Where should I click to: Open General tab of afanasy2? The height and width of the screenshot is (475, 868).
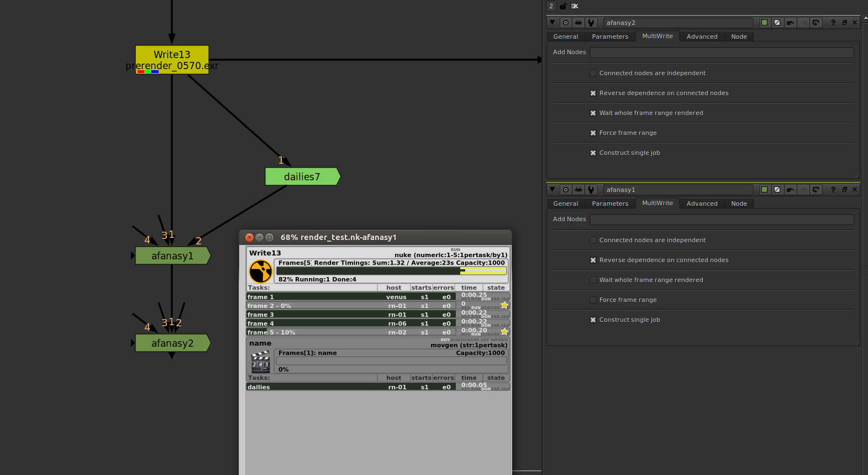pos(566,36)
